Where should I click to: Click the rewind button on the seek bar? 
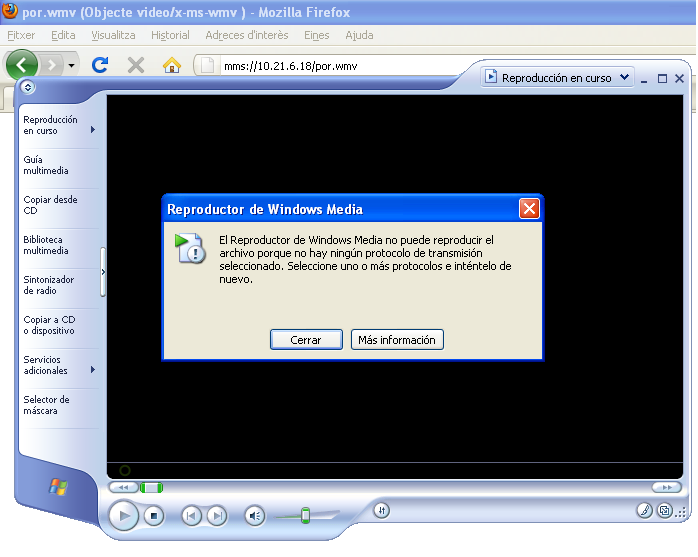(123, 488)
